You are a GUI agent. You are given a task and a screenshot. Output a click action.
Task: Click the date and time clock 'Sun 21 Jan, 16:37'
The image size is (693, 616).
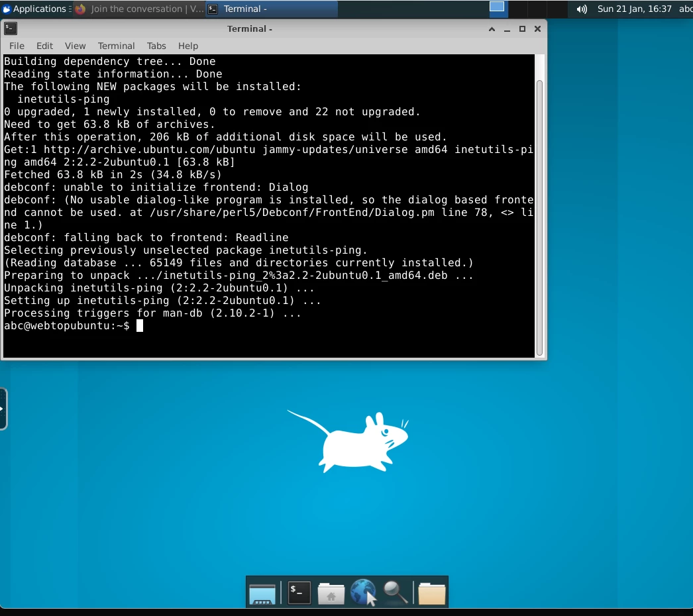pyautogui.click(x=634, y=9)
